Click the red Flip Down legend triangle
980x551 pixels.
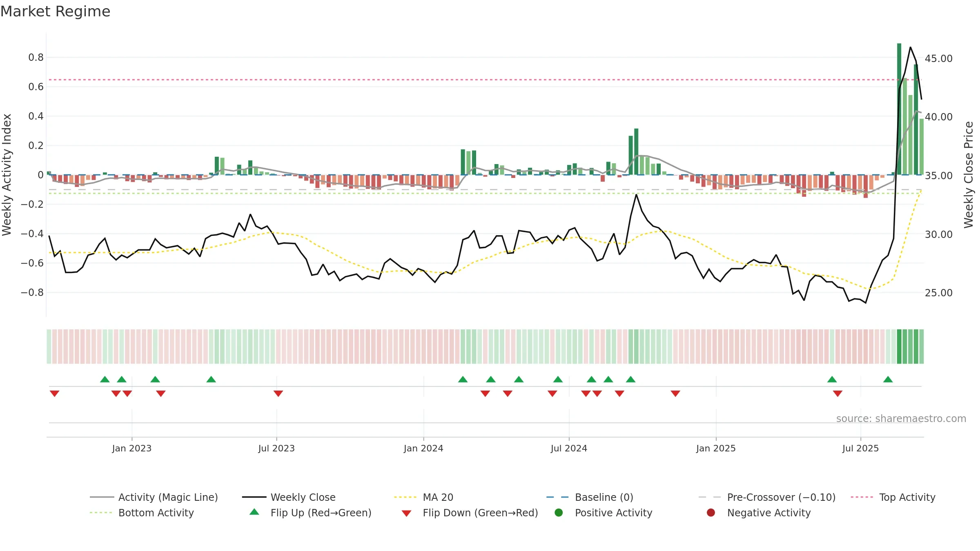(x=406, y=513)
